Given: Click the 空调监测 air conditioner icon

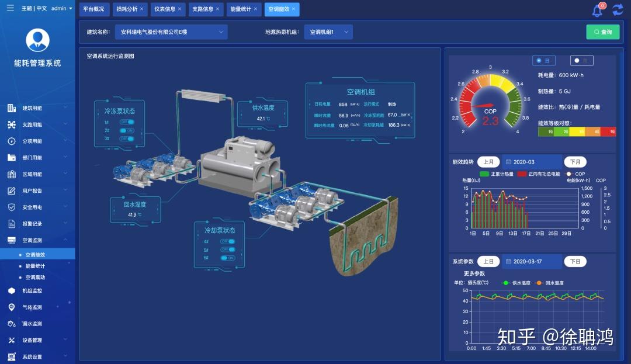Looking at the screenshot, I should click(x=12, y=240).
